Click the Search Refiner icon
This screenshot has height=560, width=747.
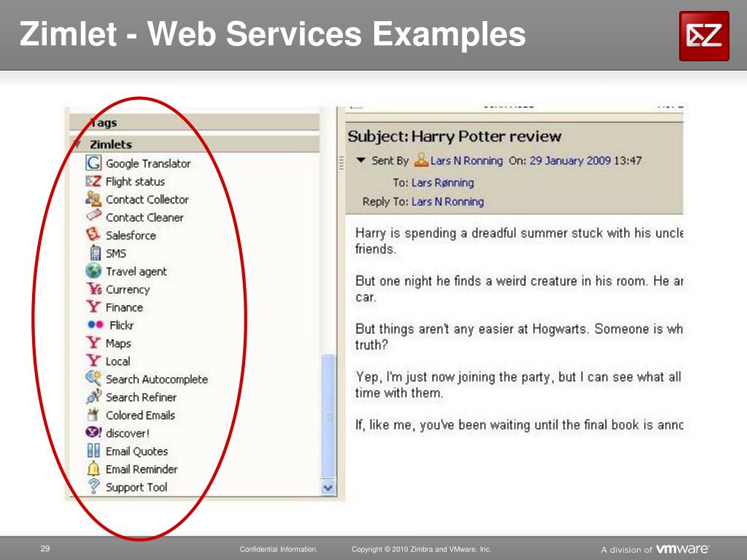(94, 396)
